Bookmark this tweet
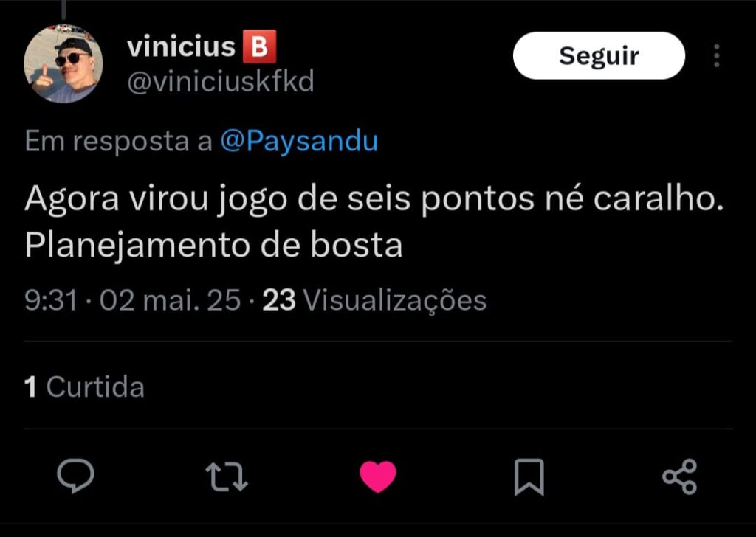756x537 pixels. click(529, 477)
